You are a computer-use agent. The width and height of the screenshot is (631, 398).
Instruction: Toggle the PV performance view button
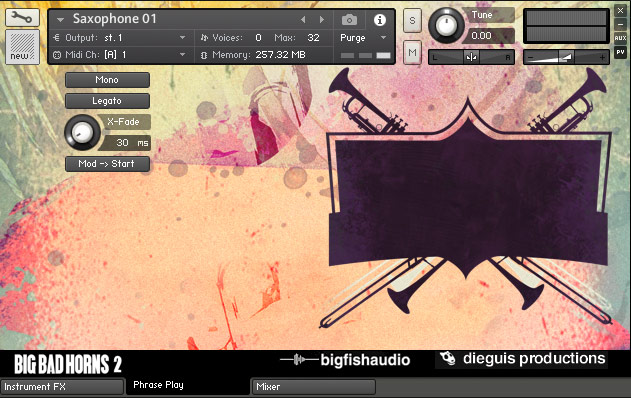(620, 52)
